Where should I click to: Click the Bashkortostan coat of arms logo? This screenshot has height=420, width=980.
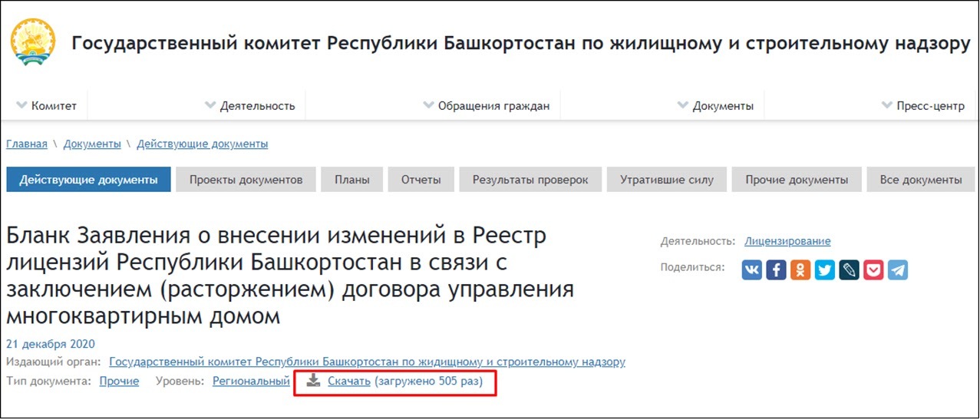tap(33, 44)
